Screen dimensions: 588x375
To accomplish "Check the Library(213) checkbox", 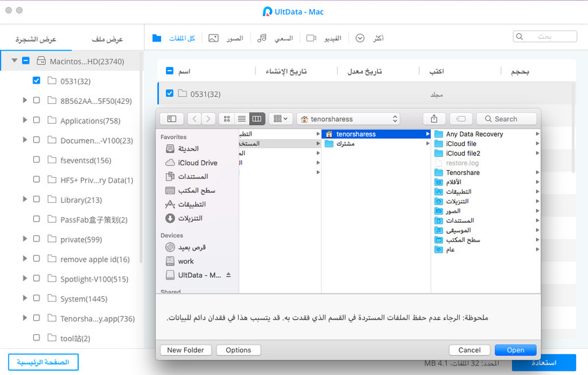I will click(37, 199).
